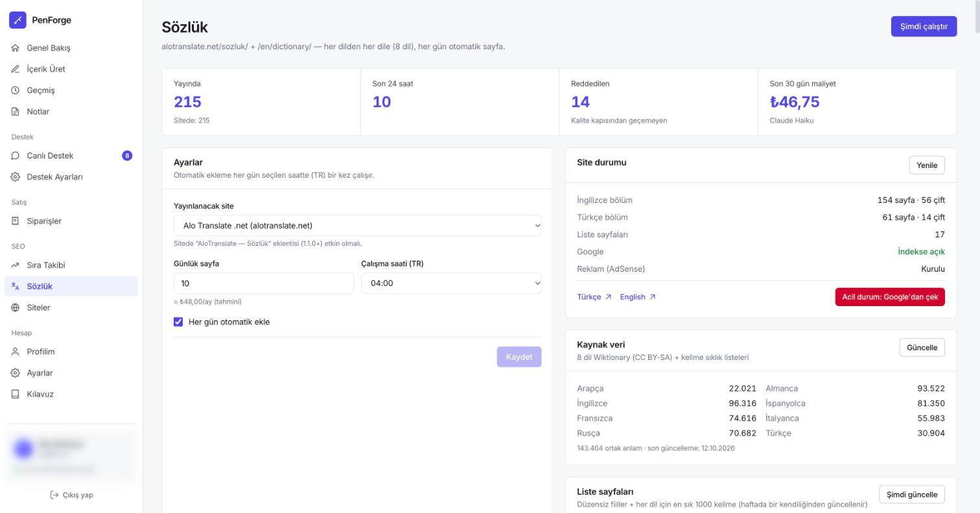The width and height of the screenshot is (980, 513).
Task: Open Geçmiş in the sidebar
Action: point(71,91)
